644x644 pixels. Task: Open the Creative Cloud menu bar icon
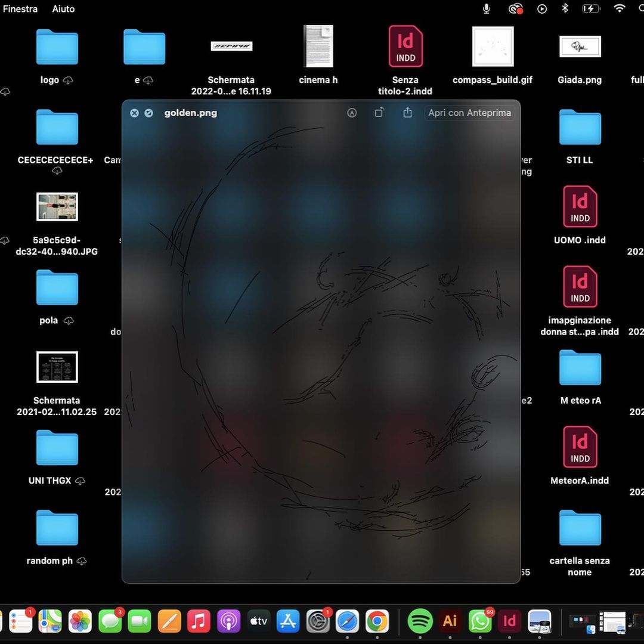pos(515,9)
